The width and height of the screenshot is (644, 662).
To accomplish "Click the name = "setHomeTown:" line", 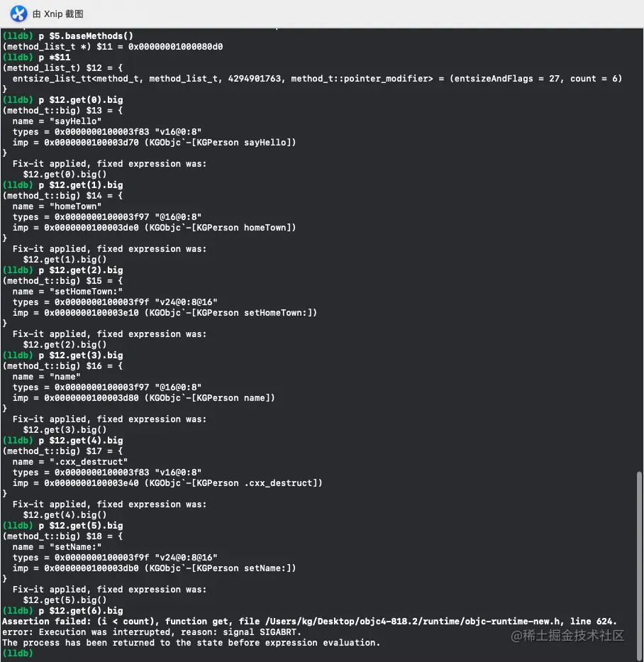I will point(67,292).
